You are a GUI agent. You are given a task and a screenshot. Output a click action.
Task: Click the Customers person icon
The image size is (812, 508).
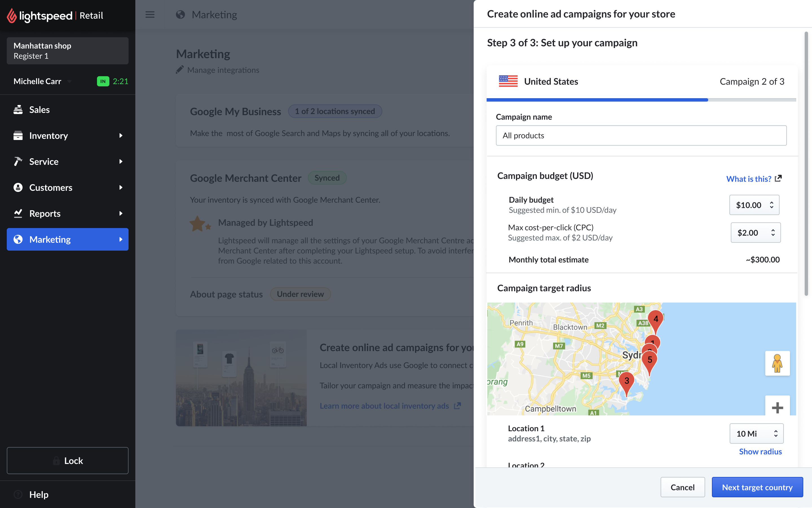click(x=18, y=187)
